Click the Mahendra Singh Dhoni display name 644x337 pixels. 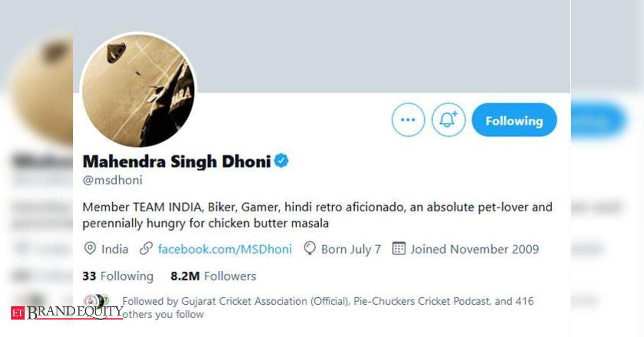[177, 161]
